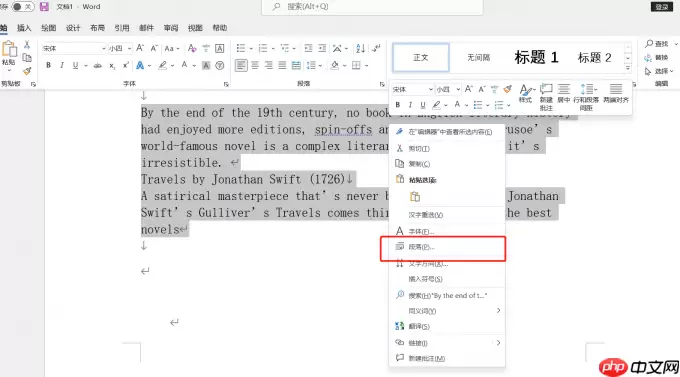Click Find in the editing group
The width and height of the screenshot is (680, 377).
[657, 44]
